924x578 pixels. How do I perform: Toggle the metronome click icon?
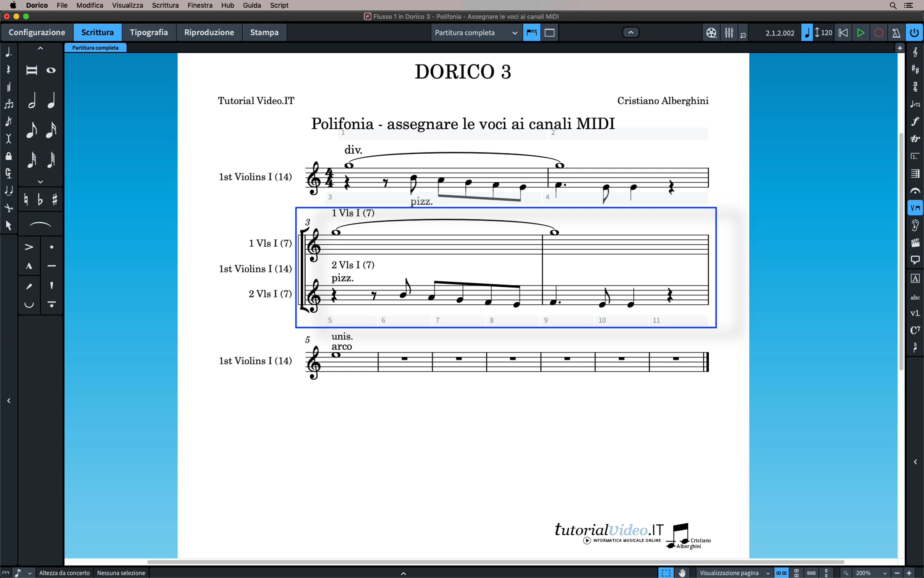(896, 33)
